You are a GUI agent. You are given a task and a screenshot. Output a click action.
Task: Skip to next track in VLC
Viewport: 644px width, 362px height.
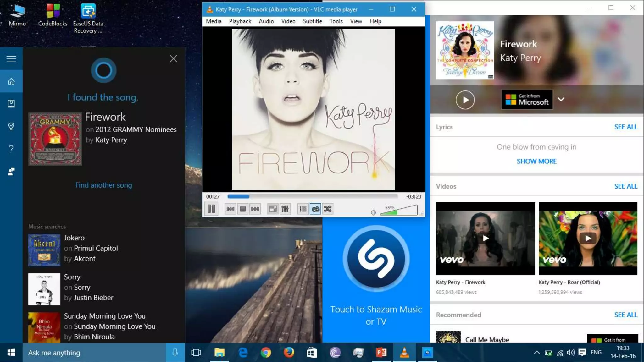[255, 209]
